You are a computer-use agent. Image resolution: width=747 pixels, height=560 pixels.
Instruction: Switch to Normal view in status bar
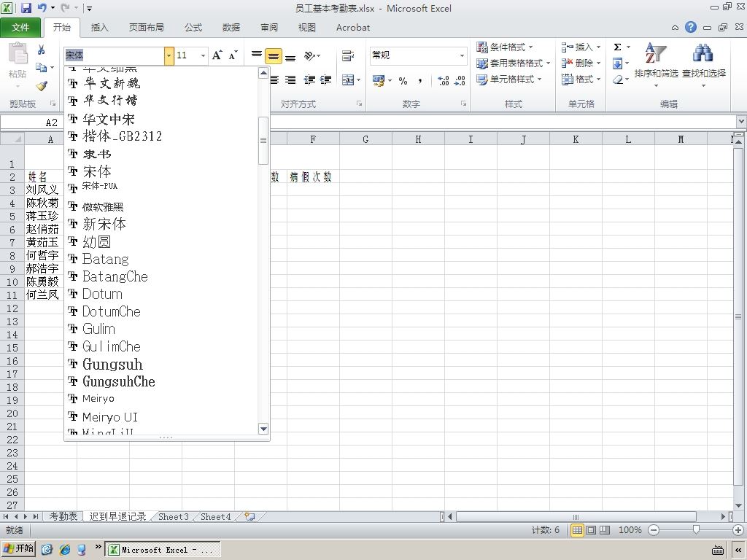click(x=577, y=530)
